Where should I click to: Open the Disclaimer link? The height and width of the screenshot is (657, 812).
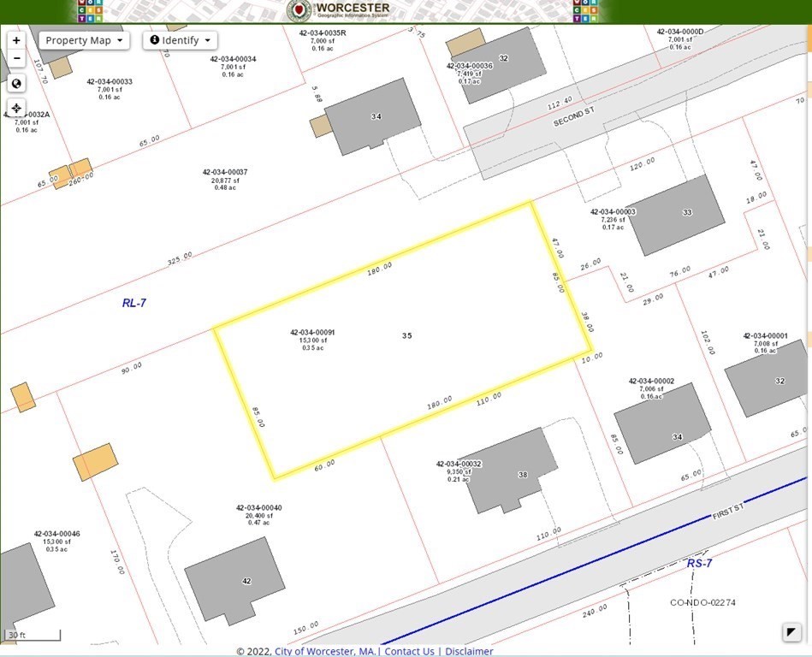pos(469,651)
